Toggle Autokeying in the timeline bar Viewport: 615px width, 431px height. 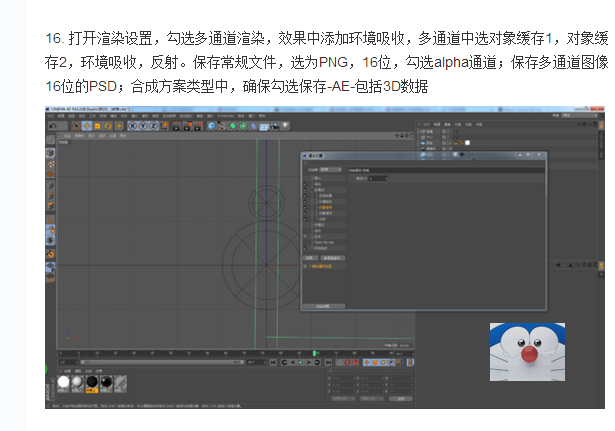355,362
